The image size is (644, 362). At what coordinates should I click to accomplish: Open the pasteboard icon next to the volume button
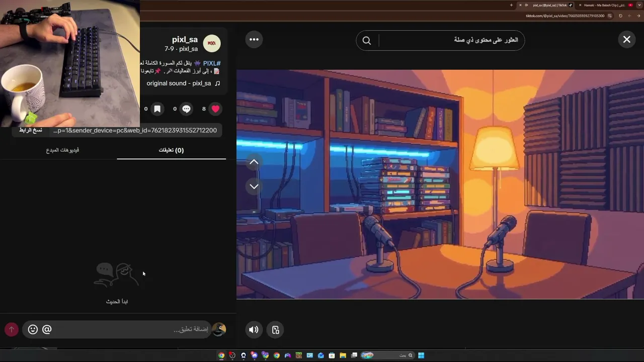click(x=275, y=330)
